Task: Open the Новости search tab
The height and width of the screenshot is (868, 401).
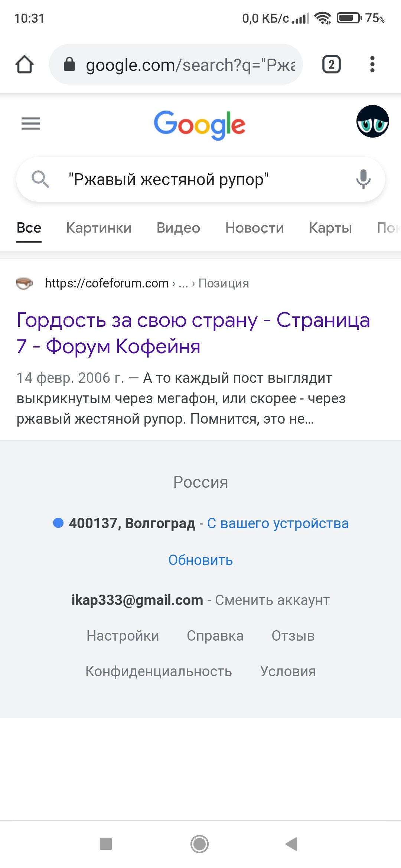Action: pyautogui.click(x=254, y=228)
